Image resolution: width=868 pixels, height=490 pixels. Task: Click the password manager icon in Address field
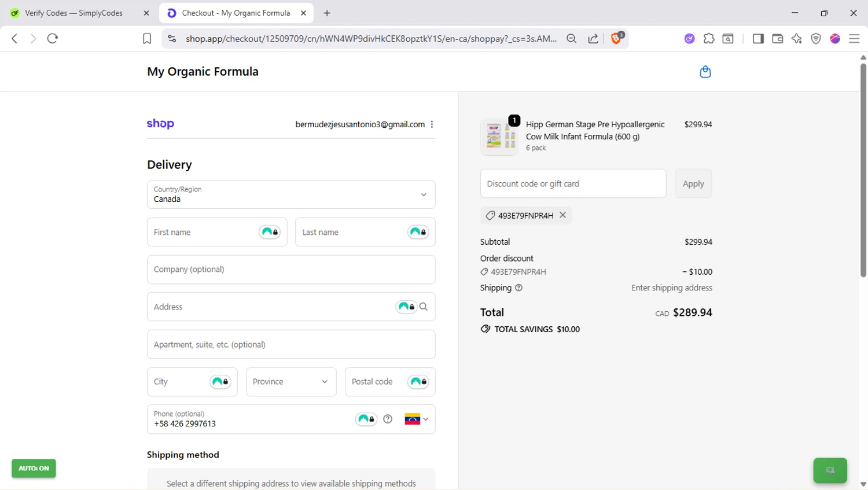coord(406,307)
